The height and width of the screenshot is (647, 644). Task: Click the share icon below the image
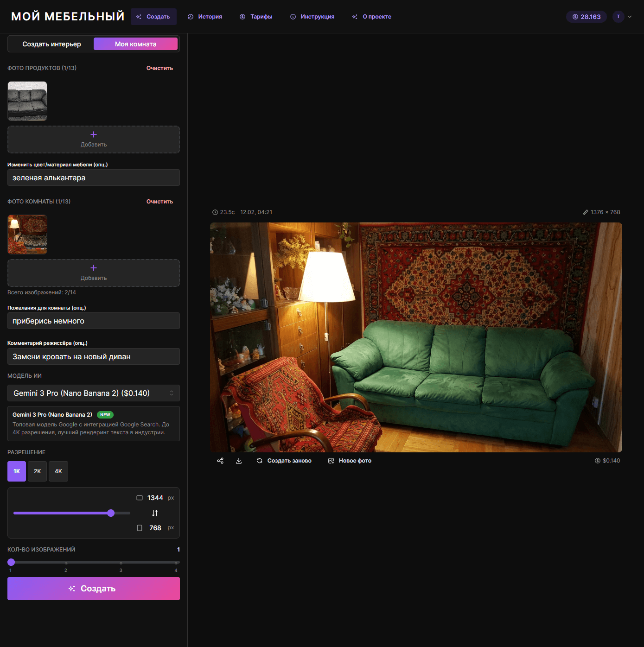pyautogui.click(x=220, y=461)
